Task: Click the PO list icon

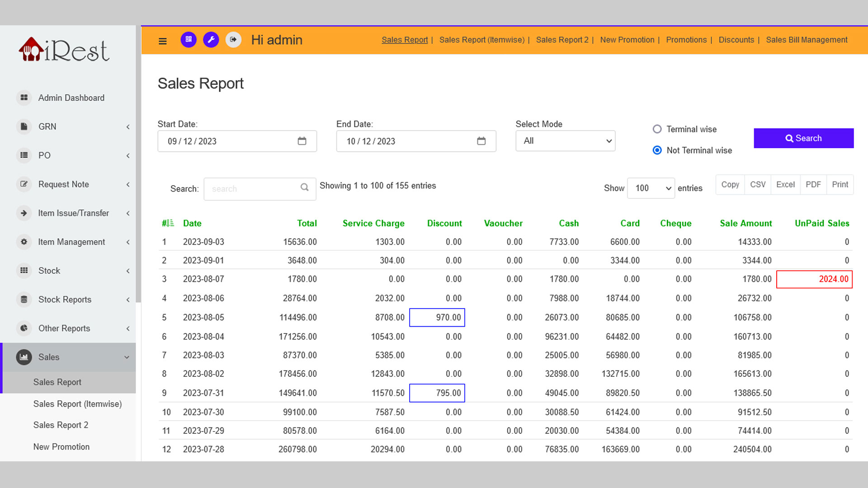Action: coord(24,155)
